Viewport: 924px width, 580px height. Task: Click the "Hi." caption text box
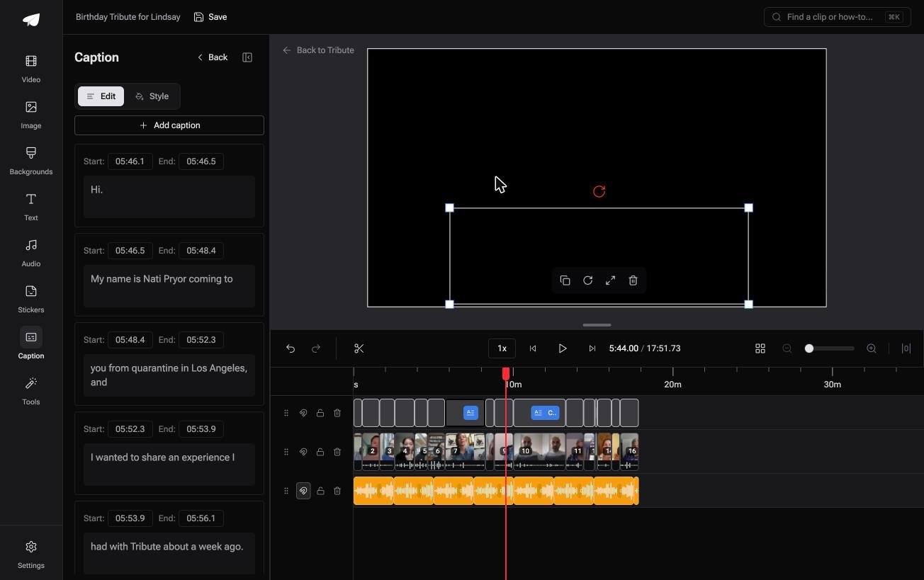(169, 197)
